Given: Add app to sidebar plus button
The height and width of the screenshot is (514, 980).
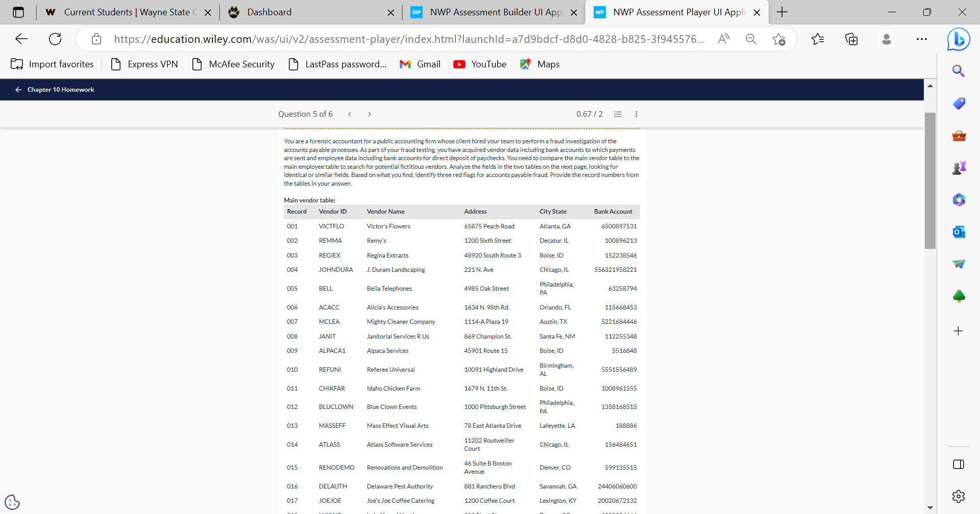Looking at the screenshot, I should pos(959,331).
